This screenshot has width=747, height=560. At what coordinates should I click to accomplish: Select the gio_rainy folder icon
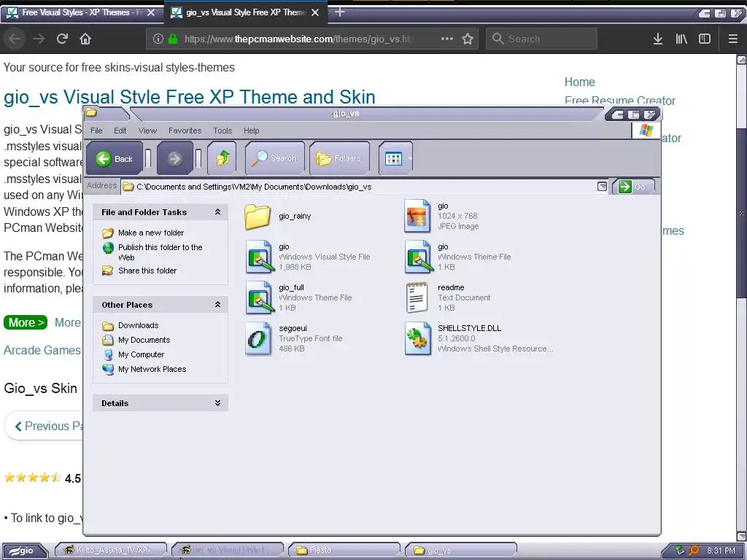258,217
